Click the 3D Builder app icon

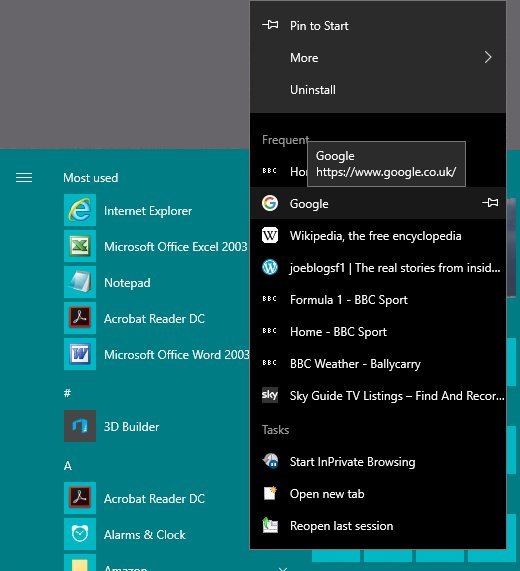tap(80, 426)
